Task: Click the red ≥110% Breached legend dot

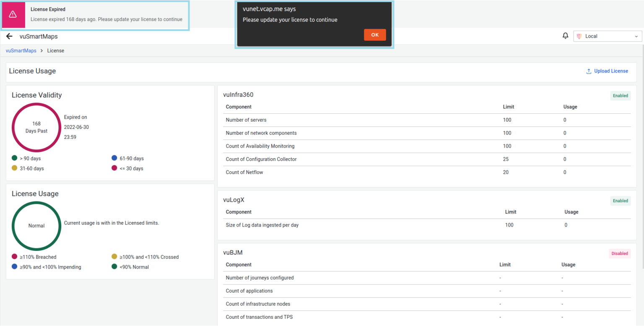Action: (x=15, y=256)
